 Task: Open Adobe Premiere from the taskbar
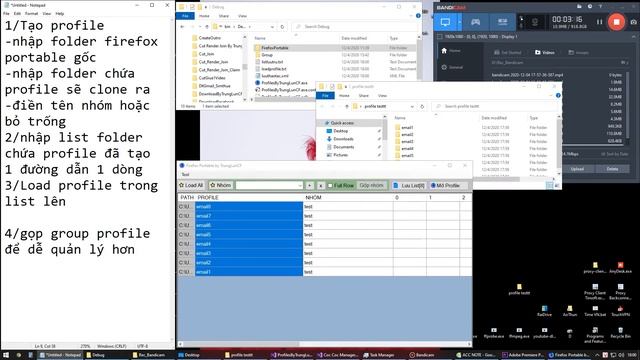click(x=522, y=355)
